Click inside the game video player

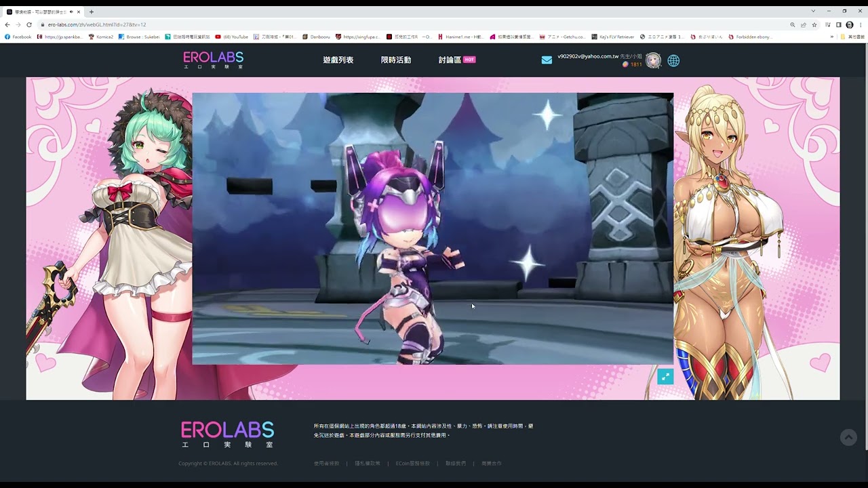click(x=433, y=228)
